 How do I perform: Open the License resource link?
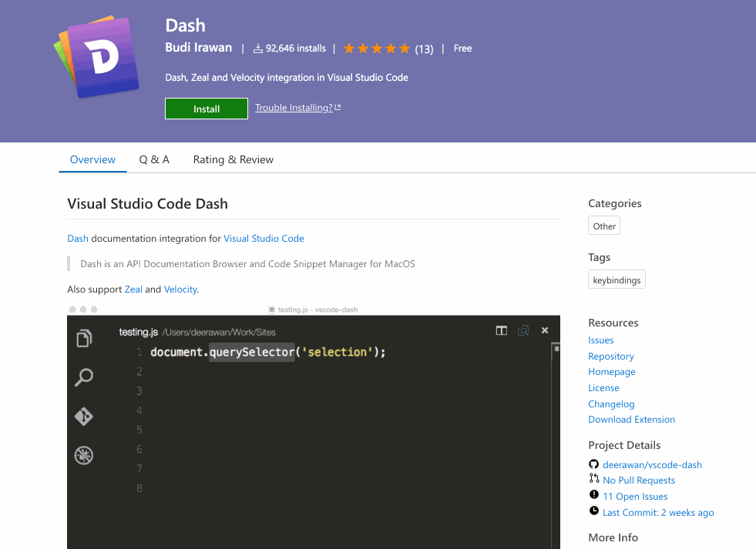pyautogui.click(x=603, y=387)
